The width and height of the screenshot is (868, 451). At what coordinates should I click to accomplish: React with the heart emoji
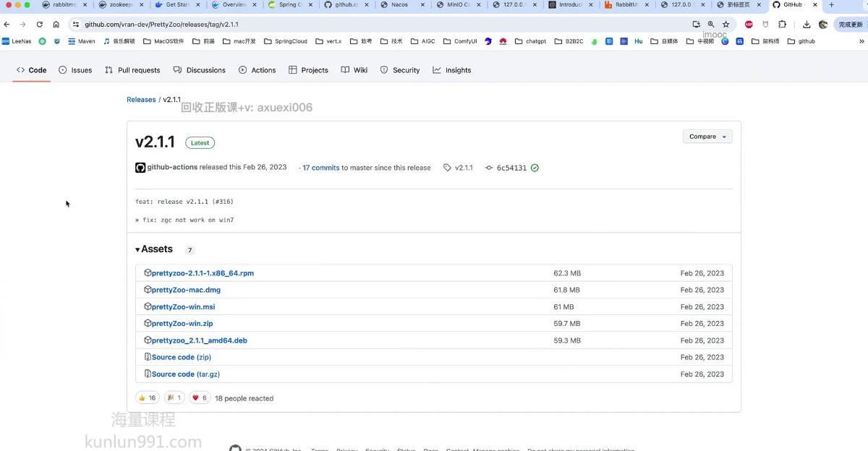coord(200,398)
